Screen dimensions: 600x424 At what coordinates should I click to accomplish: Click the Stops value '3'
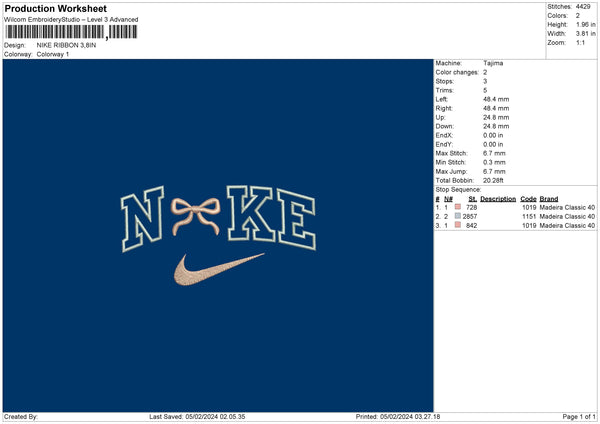tap(485, 81)
